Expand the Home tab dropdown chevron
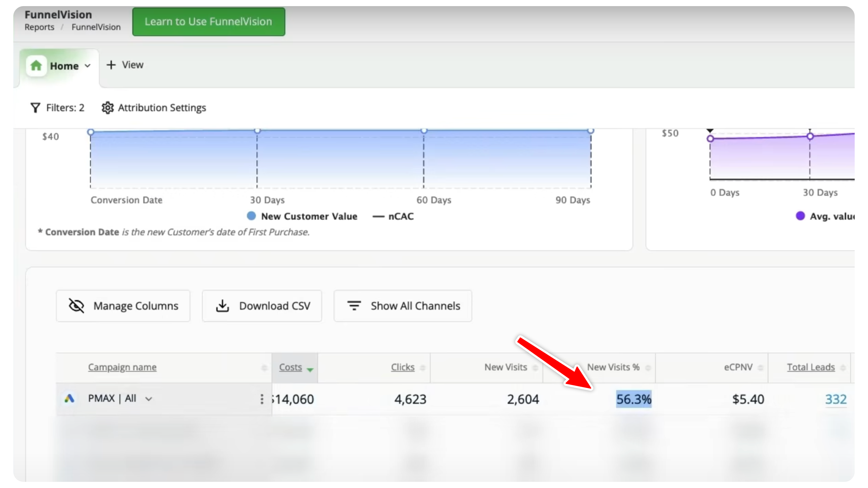The height and width of the screenshot is (488, 868). pos(88,66)
